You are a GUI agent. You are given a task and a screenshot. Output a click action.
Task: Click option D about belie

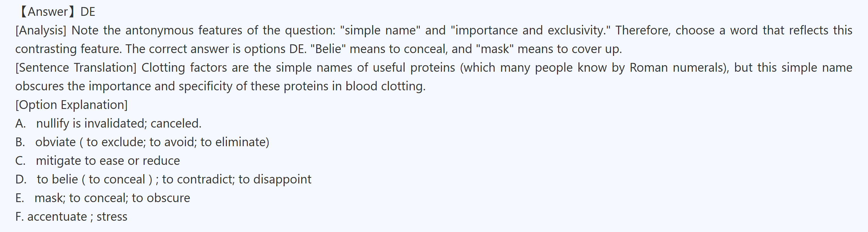click(x=163, y=180)
